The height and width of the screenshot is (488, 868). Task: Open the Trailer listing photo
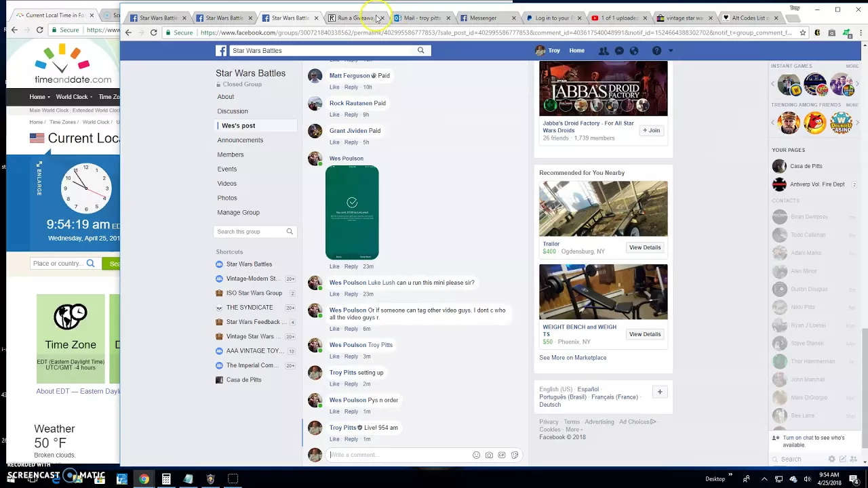pyautogui.click(x=604, y=209)
